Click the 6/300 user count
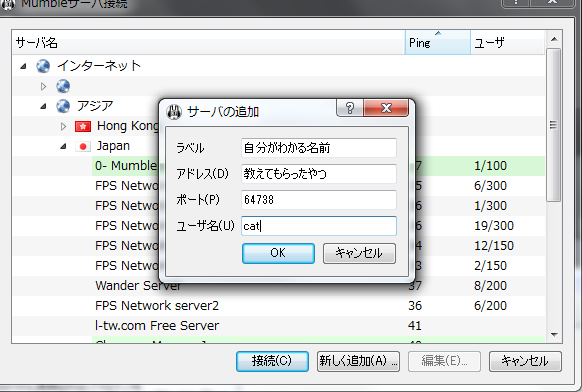 490,186
